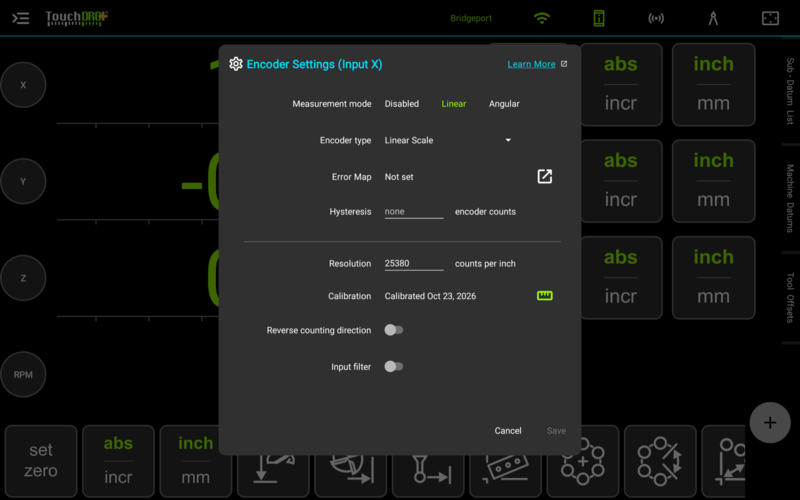
Task: Select the hole grid pattern icon at the toolbar edge
Action: [x=724, y=462]
